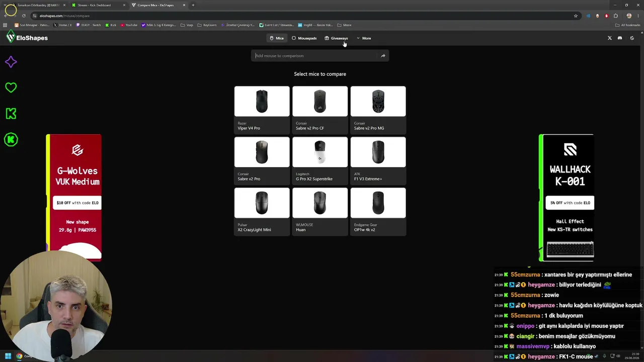Open the Chrome profile avatar

[629, 16]
